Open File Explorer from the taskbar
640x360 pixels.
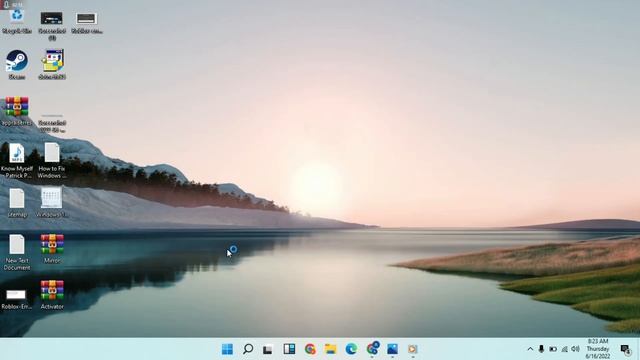(x=331, y=349)
